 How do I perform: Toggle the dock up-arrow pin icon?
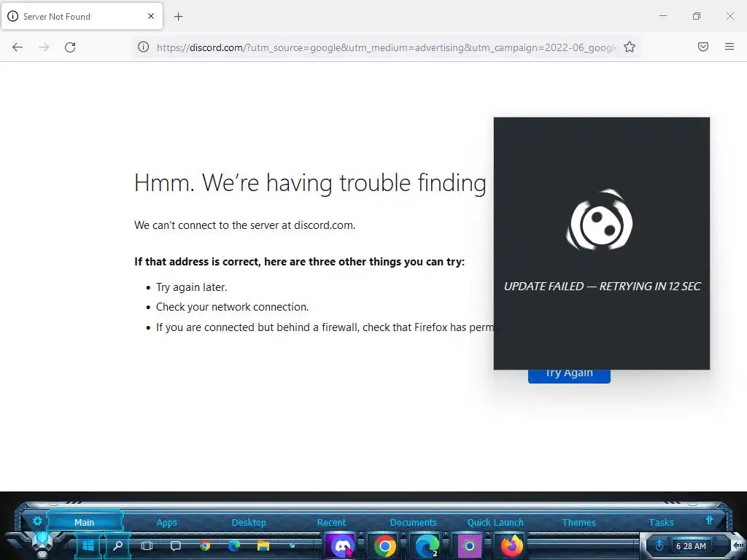(709, 520)
